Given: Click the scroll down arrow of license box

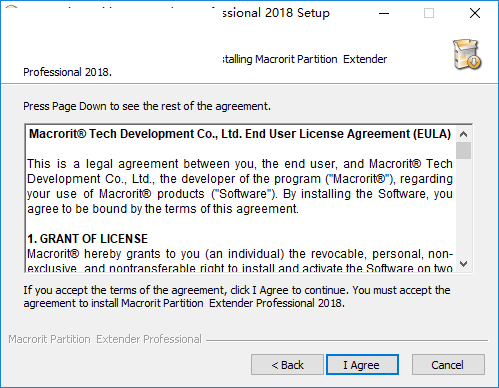Looking at the screenshot, I should point(463,264).
